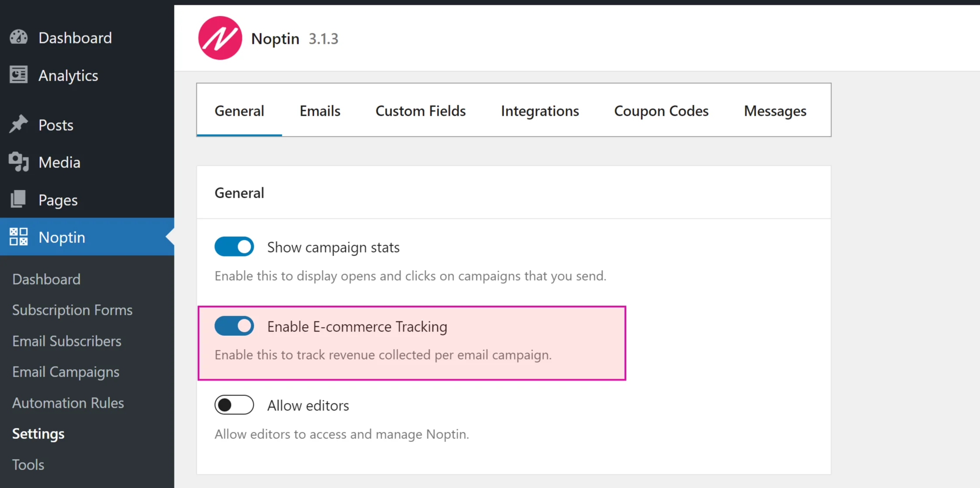Viewport: 980px width, 488px height.
Task: Go to Email Subscribers
Action: [67, 341]
